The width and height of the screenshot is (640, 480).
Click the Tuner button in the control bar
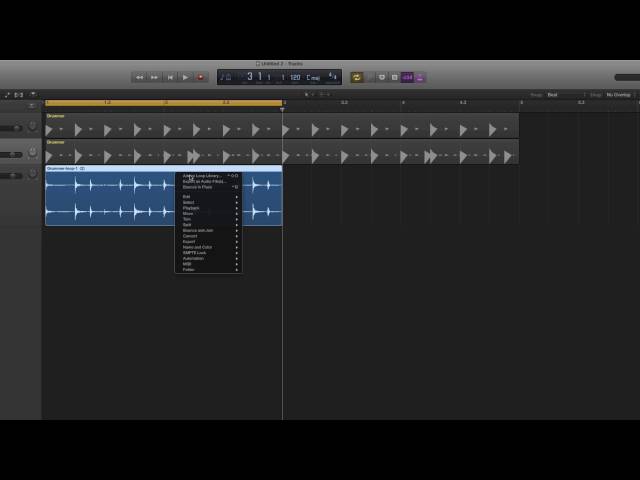(x=382, y=77)
